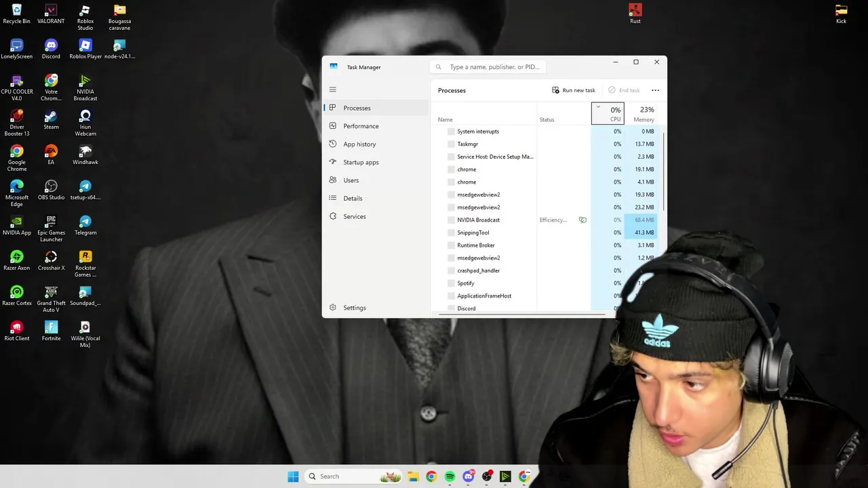Click the Rust desktop icon

point(635,14)
